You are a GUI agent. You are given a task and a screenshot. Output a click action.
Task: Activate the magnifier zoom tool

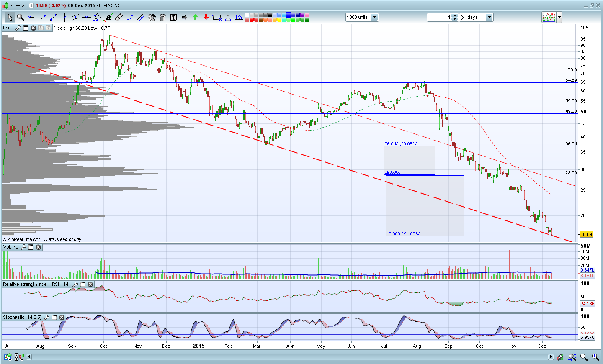click(21, 17)
